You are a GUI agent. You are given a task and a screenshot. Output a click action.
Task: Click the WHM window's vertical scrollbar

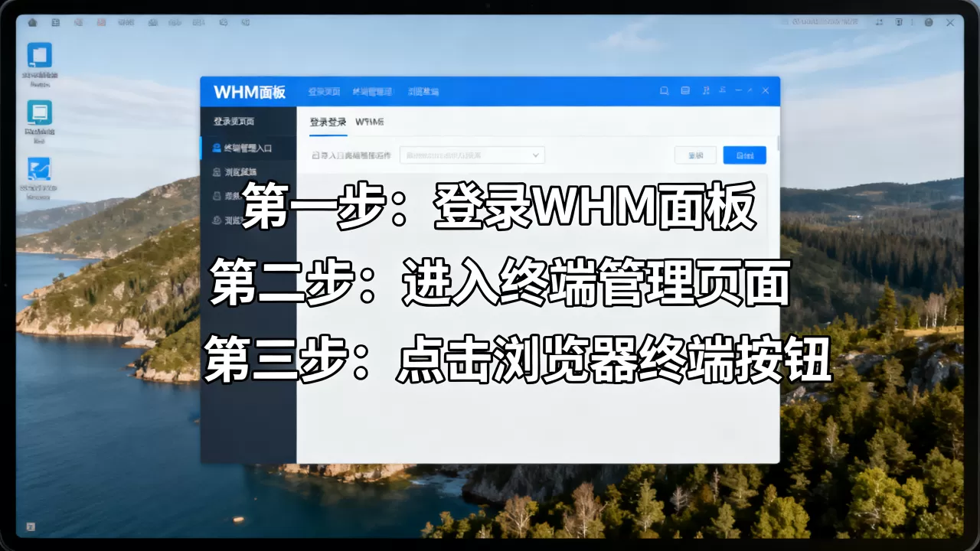(x=778, y=143)
